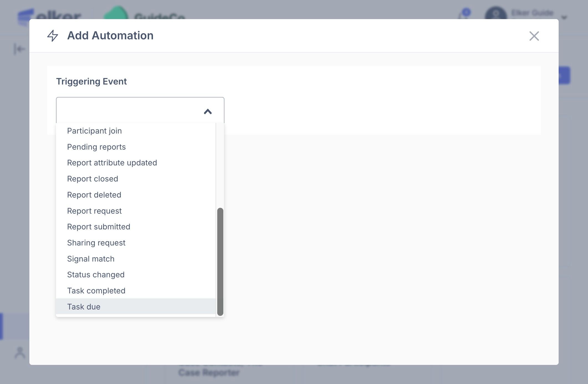
Task: Select Report attribute updated trigger
Action: [x=112, y=163]
